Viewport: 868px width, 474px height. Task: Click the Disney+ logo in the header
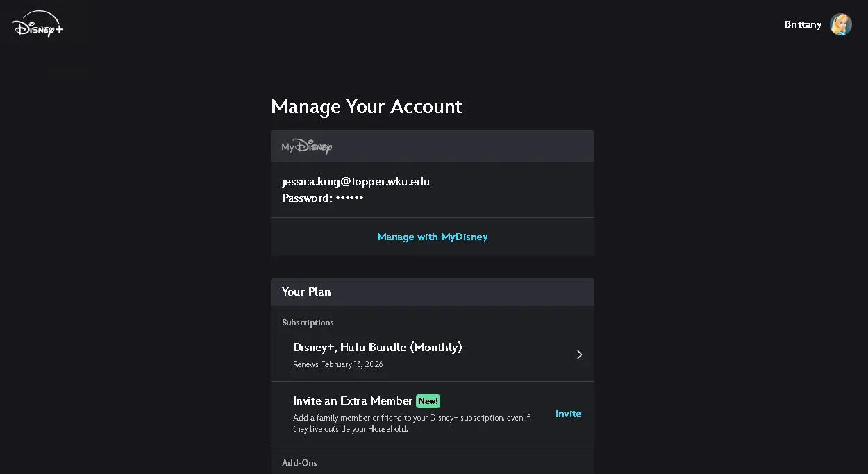click(37, 24)
